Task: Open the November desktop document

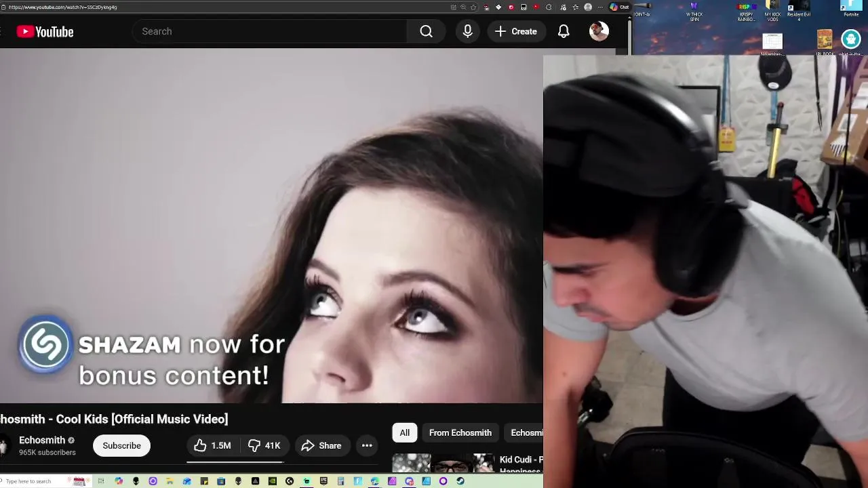Action: [772, 43]
